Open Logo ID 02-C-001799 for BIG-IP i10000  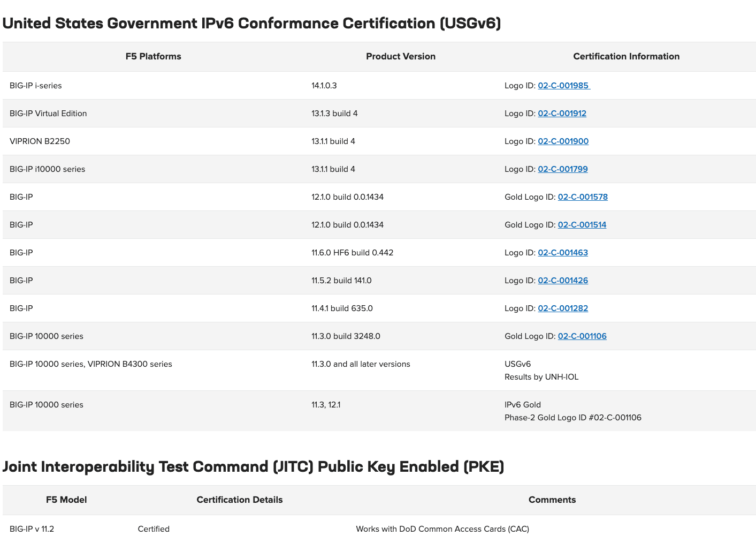[x=562, y=169]
